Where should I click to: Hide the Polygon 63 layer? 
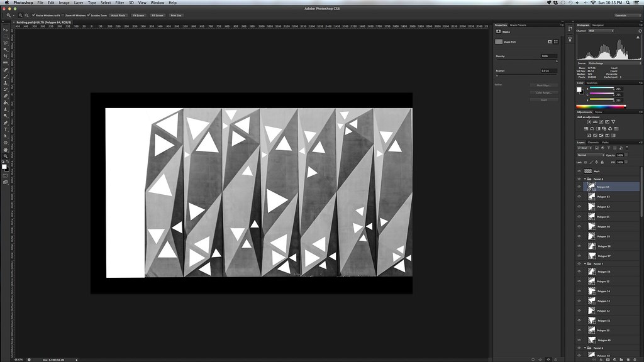coord(579,197)
